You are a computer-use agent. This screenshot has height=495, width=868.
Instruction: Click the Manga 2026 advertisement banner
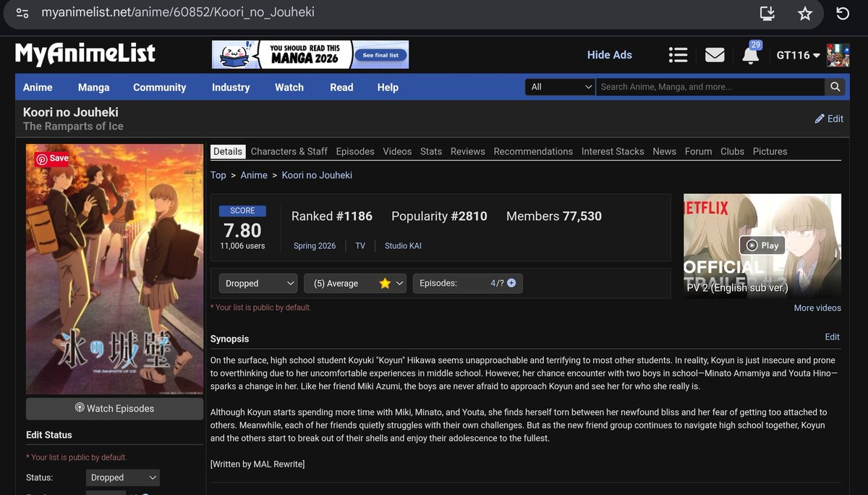pos(310,55)
